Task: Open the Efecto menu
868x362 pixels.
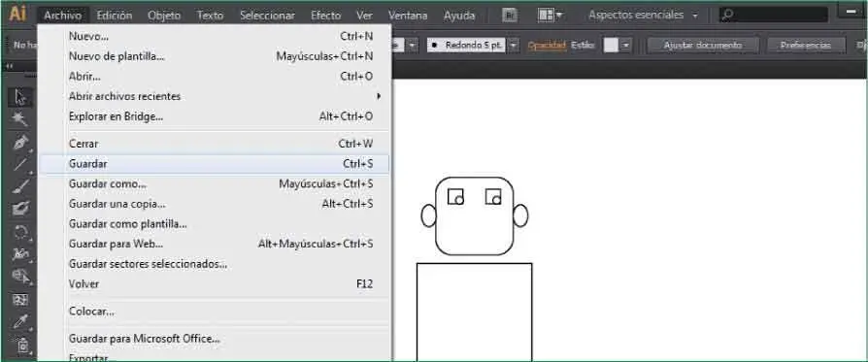Action: [x=325, y=16]
